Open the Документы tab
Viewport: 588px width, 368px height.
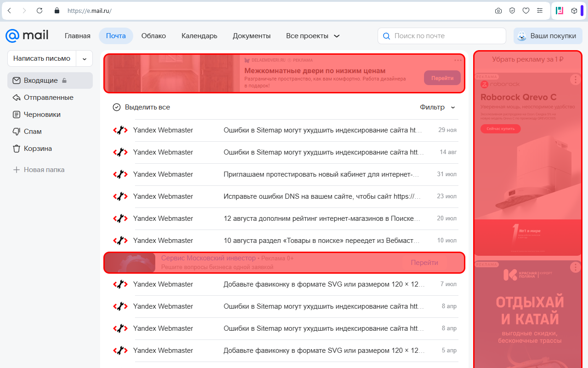pos(252,36)
